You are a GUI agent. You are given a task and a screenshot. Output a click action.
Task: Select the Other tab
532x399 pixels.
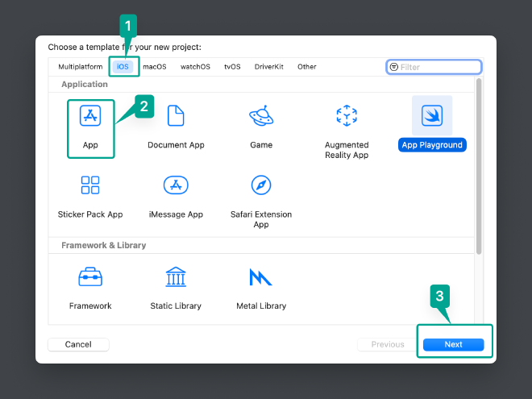pyautogui.click(x=307, y=67)
